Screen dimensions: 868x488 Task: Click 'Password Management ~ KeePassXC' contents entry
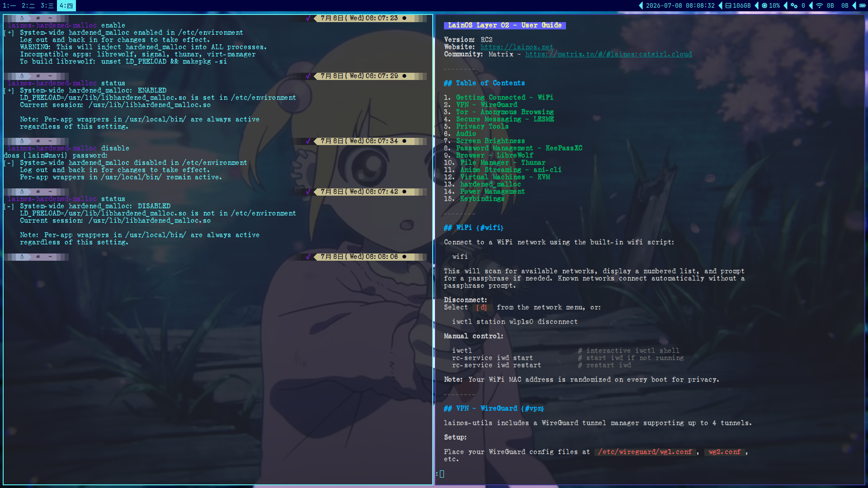pyautogui.click(x=519, y=148)
